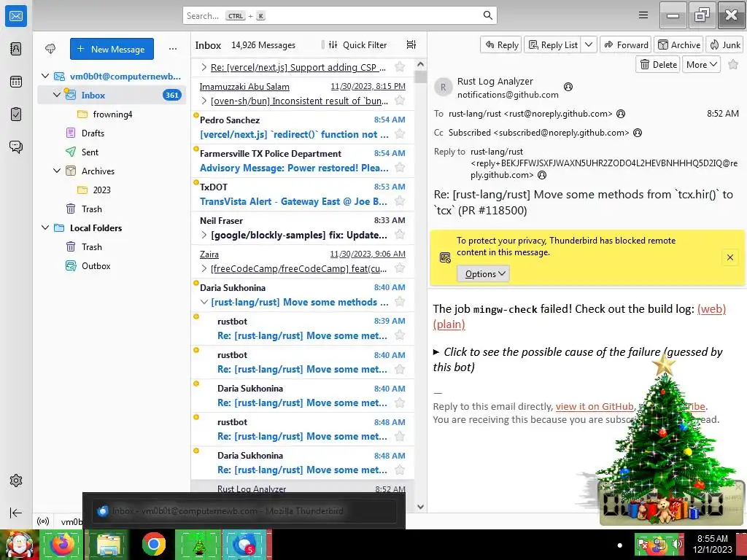Star the oven-sh/bun message

tap(400, 101)
